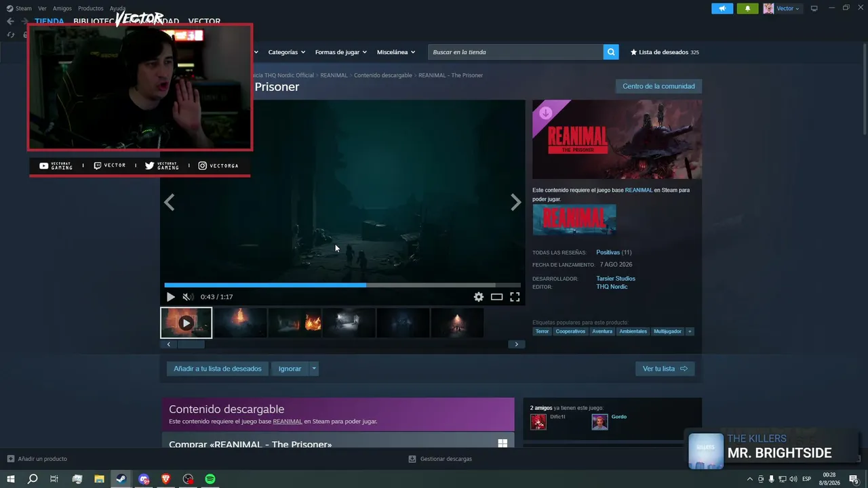Click the Steam taskbar icon

121,479
